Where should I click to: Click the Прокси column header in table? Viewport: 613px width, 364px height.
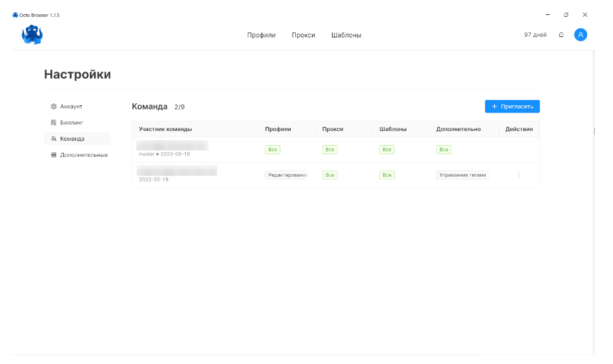click(333, 129)
